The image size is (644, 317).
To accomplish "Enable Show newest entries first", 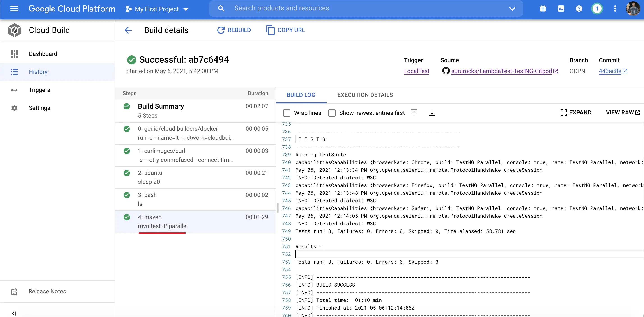I will (x=332, y=113).
